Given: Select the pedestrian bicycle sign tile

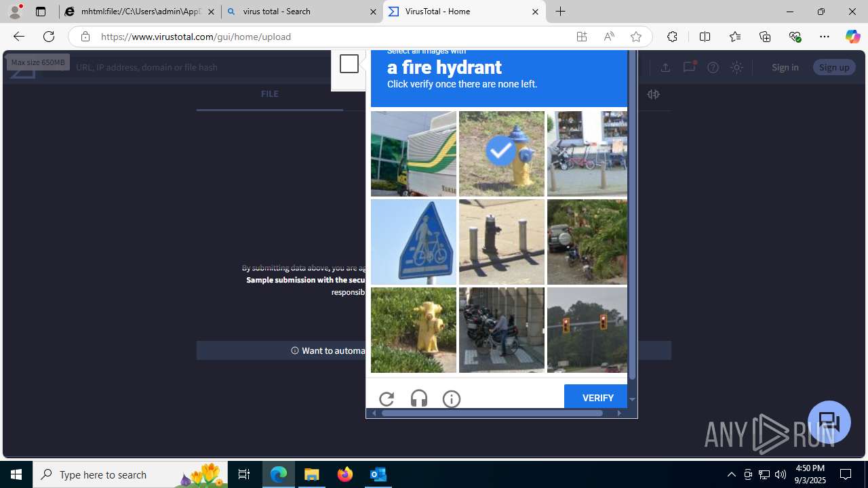Looking at the screenshot, I should [414, 242].
